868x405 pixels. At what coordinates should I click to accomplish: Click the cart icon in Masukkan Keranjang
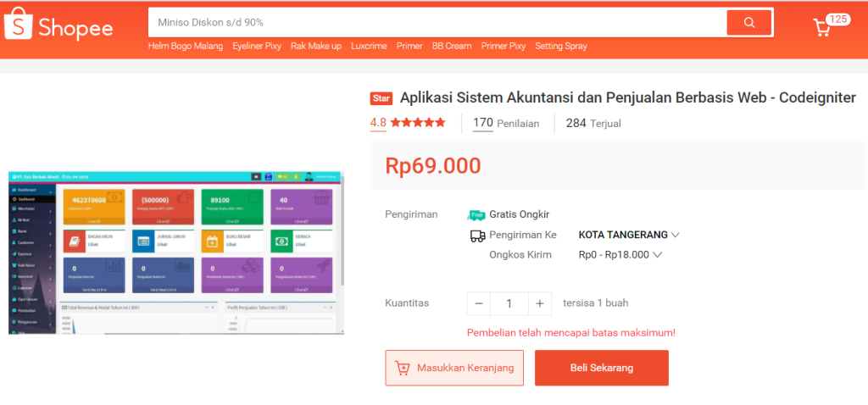pos(403,369)
